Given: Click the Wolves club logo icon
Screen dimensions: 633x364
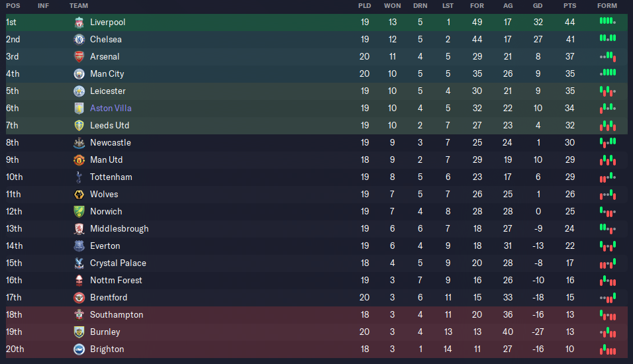Looking at the screenshot, I should coord(79,195).
